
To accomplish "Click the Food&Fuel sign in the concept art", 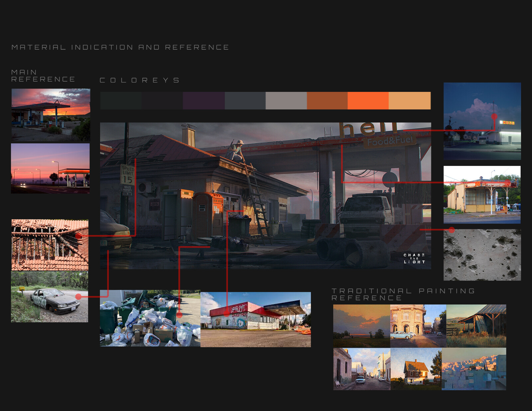I will (390, 141).
